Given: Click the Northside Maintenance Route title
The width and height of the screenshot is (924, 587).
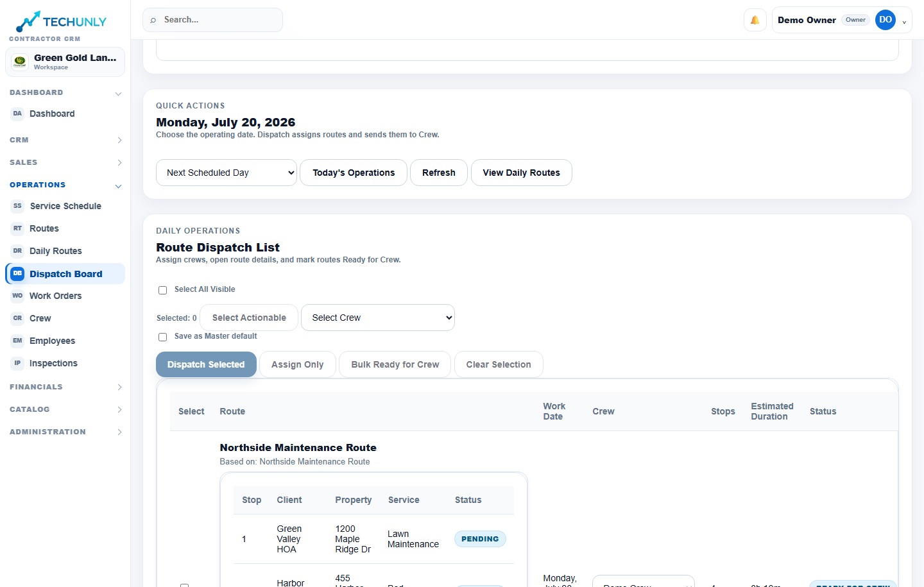Looking at the screenshot, I should pos(298,448).
